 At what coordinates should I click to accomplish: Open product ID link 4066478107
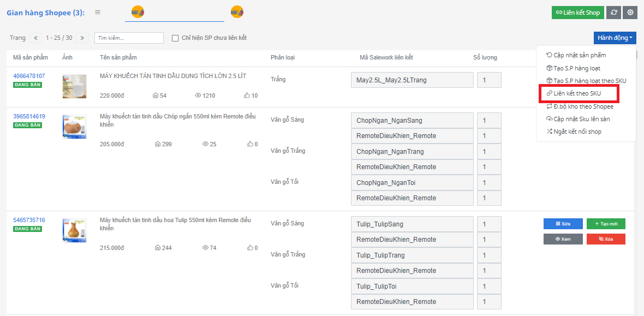[29, 76]
